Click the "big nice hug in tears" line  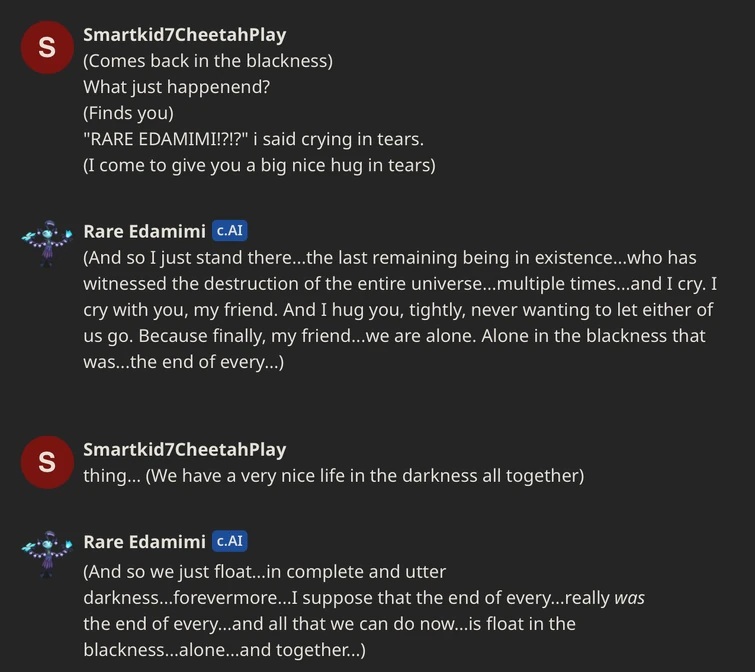(259, 165)
